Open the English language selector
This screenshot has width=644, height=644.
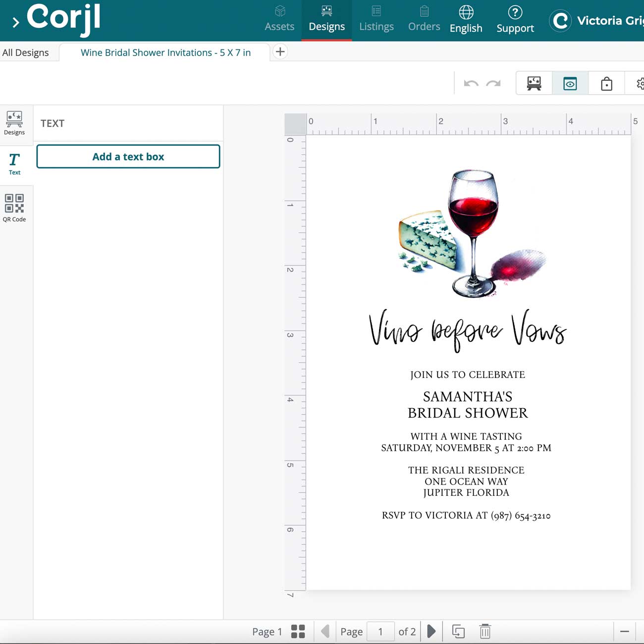click(466, 20)
